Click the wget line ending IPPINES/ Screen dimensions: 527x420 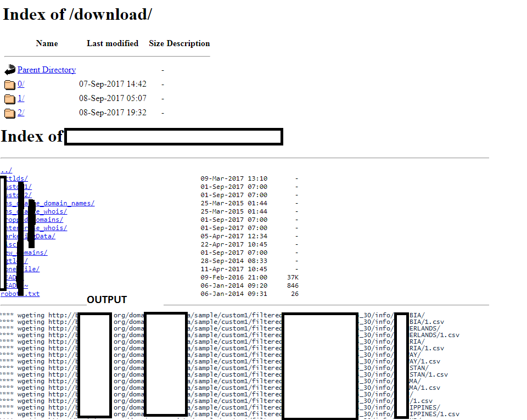click(x=220, y=407)
